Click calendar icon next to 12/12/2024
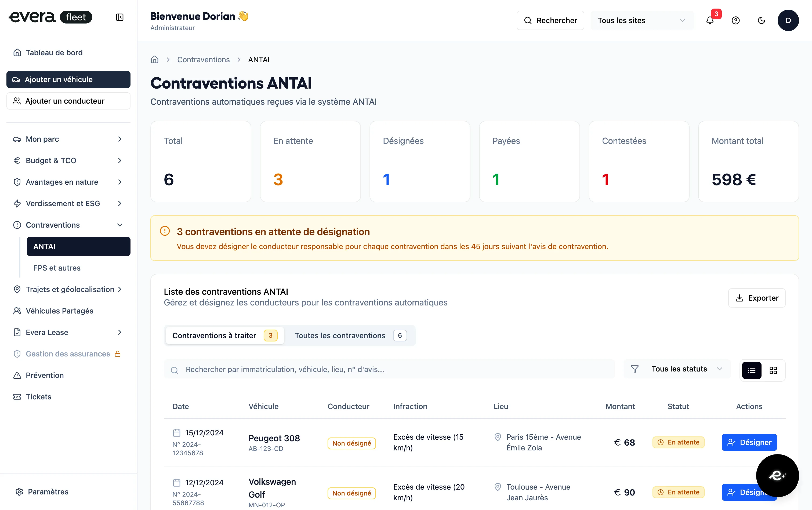812x510 pixels. click(x=177, y=483)
